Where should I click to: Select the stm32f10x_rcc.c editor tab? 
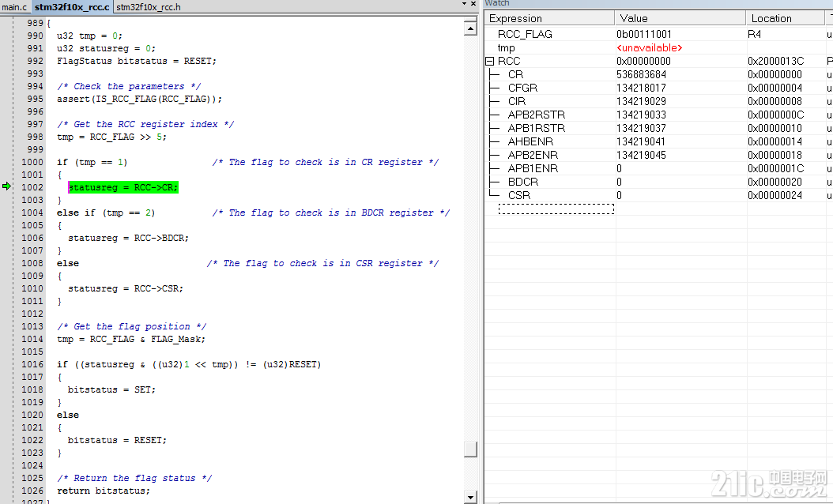coord(72,7)
